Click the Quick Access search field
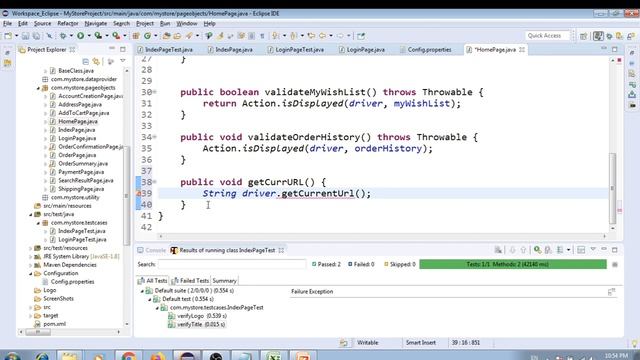Viewport: 640px width, 360px height. 547,36
